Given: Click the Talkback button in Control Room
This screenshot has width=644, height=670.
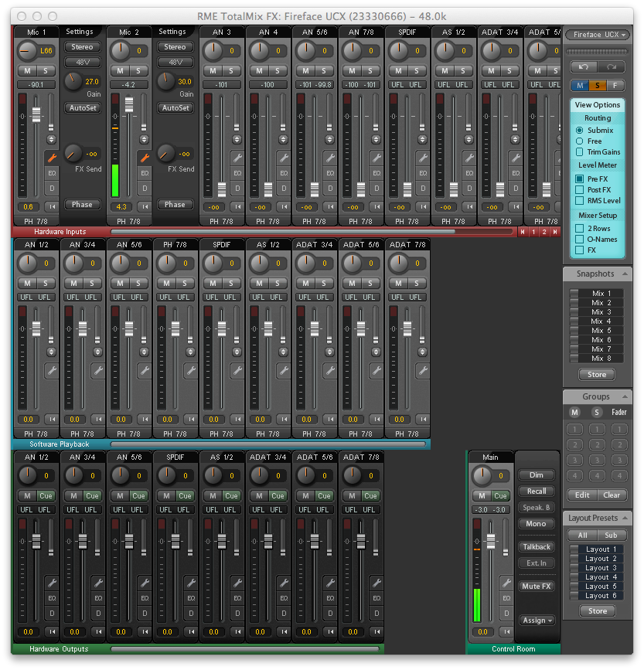Looking at the screenshot, I should 537,547.
